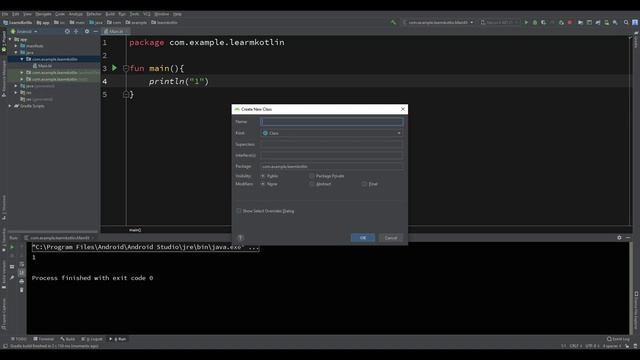Click the TODO tool window button
Viewport: 640px width, 360px height.
(x=19, y=339)
